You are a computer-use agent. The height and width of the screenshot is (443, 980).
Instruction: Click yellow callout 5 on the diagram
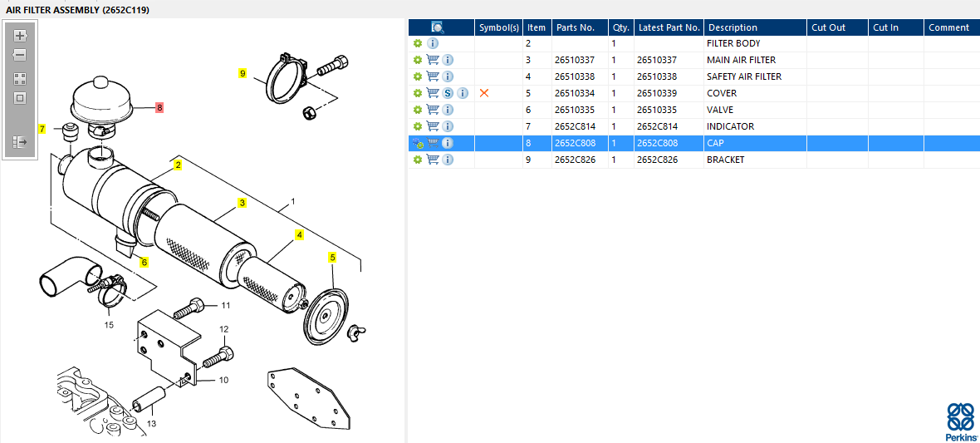pyautogui.click(x=332, y=258)
